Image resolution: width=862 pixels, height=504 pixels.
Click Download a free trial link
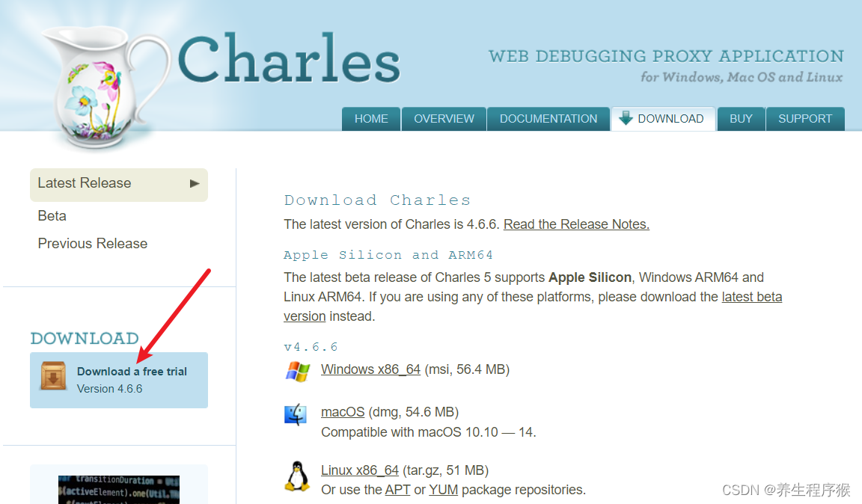point(132,372)
